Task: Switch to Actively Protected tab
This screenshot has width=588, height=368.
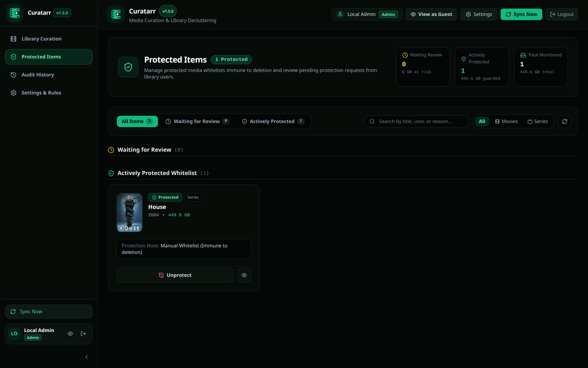Action: [273, 121]
